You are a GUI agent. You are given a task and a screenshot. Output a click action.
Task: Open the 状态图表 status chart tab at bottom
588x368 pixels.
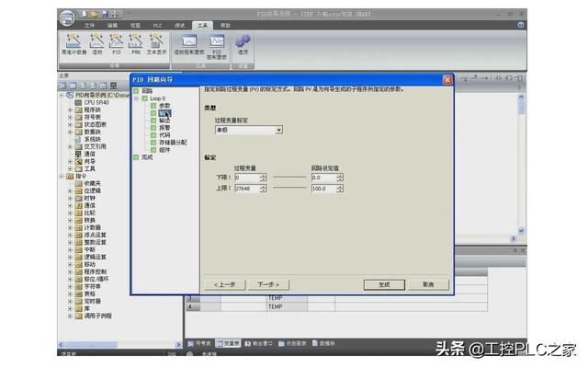click(x=292, y=343)
